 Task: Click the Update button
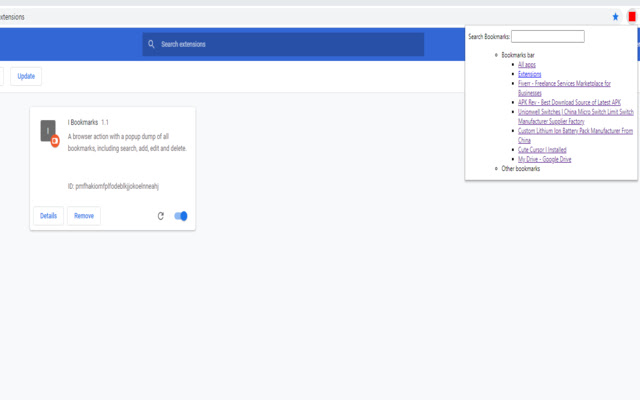click(26, 76)
